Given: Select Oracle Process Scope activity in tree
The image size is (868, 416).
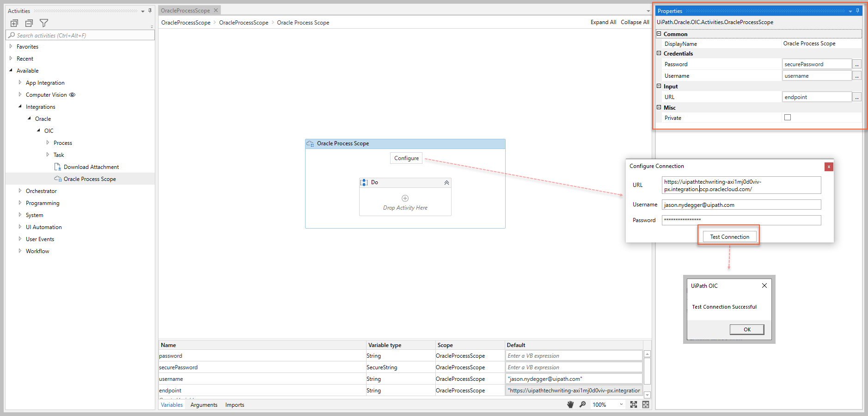Looking at the screenshot, I should point(90,179).
